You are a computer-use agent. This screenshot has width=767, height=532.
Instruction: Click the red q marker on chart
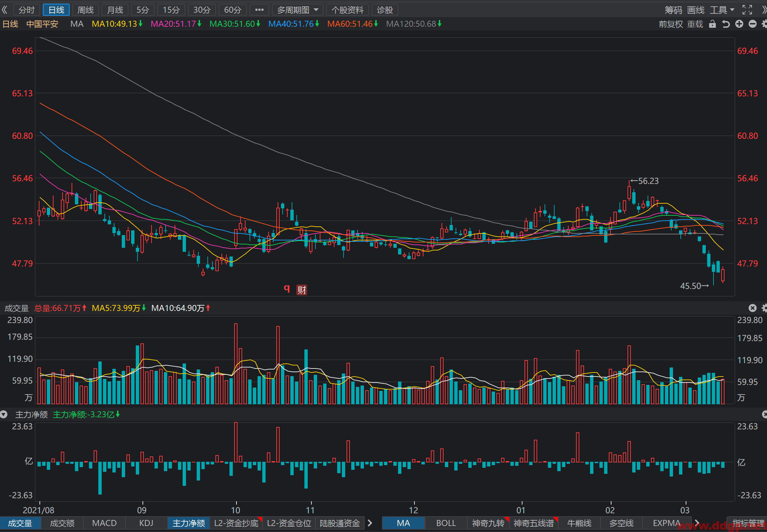(x=287, y=288)
